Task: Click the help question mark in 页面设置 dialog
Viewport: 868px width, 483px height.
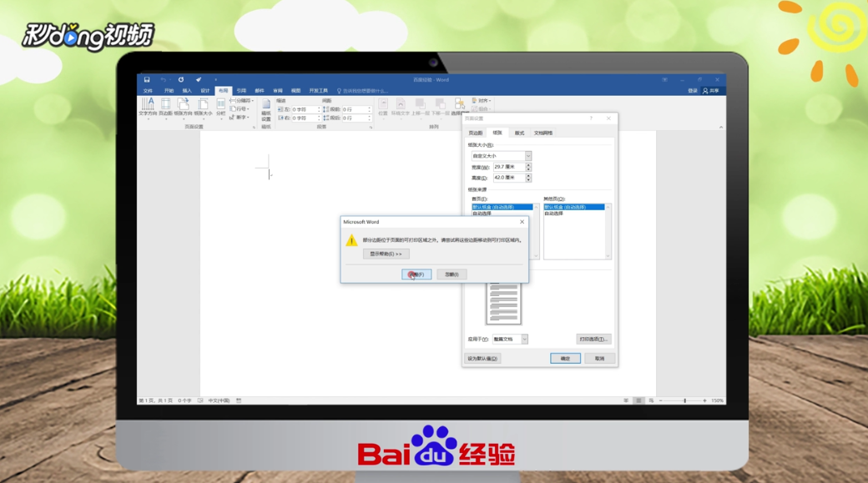Action: pos(591,118)
